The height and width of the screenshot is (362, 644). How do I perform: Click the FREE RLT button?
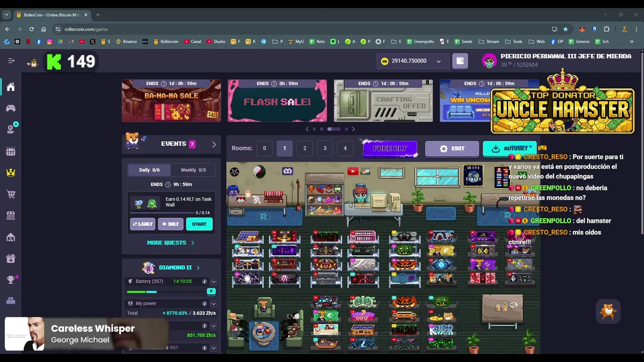point(390,149)
